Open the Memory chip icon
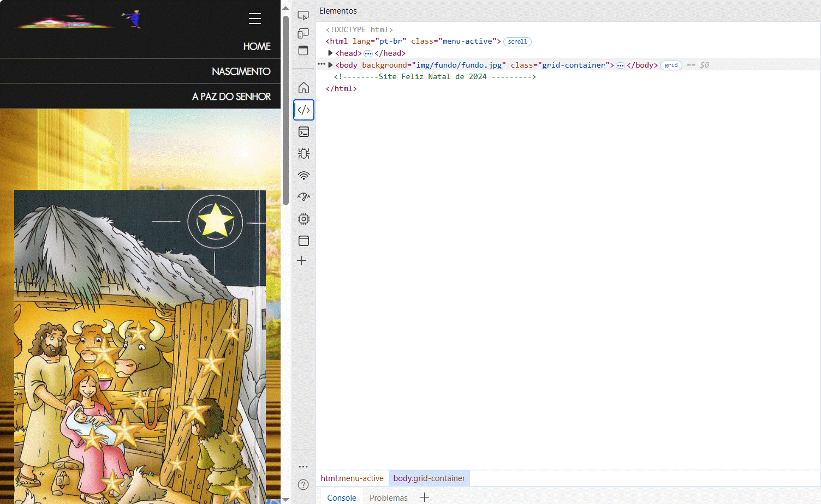This screenshot has height=504, width=821. [304, 218]
